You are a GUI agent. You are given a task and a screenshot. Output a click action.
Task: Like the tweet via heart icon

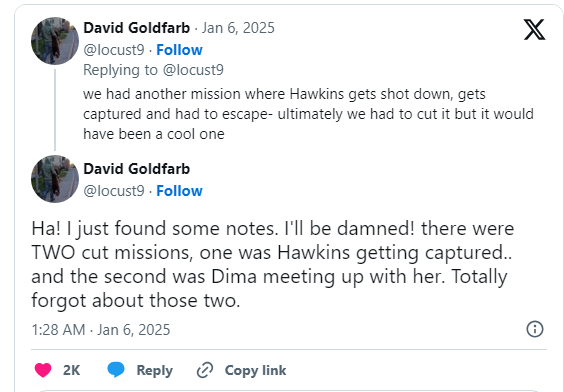click(x=43, y=370)
